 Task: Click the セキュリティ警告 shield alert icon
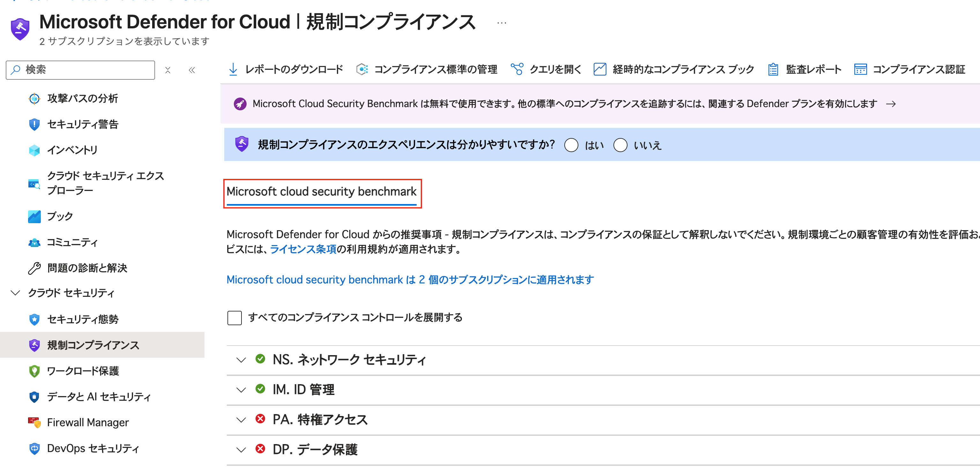[x=34, y=124]
